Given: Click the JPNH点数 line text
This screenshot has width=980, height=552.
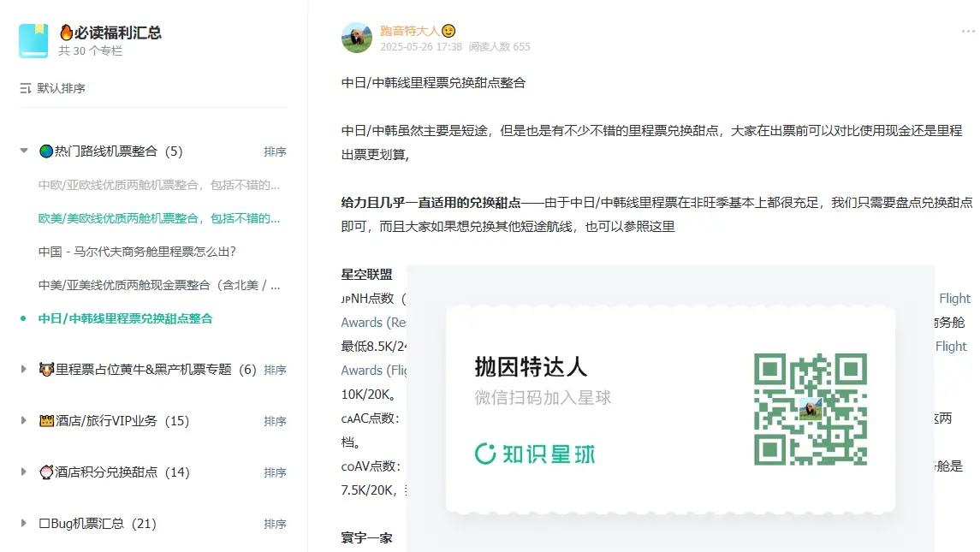Looking at the screenshot, I should pos(373,299).
